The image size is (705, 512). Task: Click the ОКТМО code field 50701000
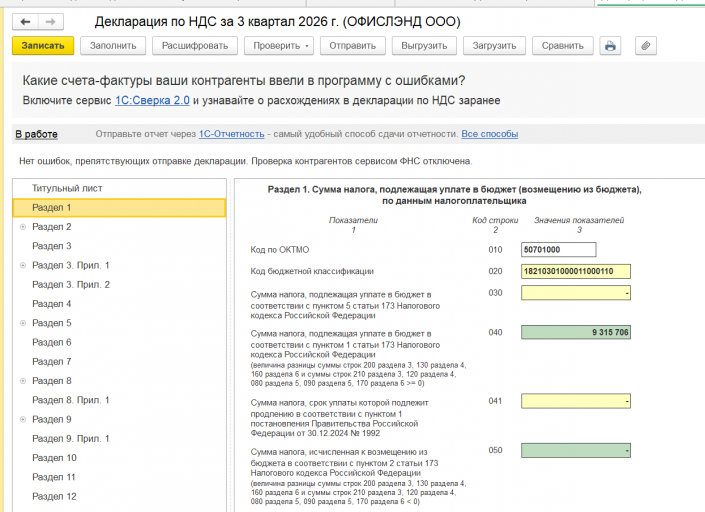(559, 250)
